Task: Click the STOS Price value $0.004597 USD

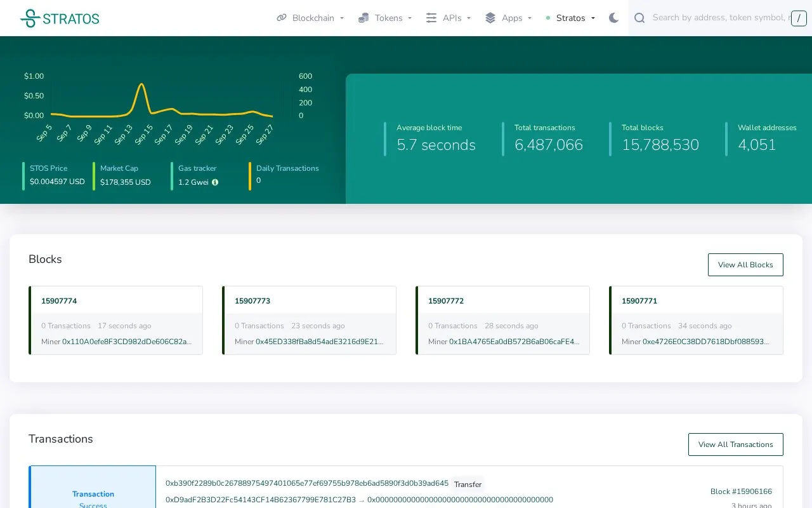Action: 57,182
